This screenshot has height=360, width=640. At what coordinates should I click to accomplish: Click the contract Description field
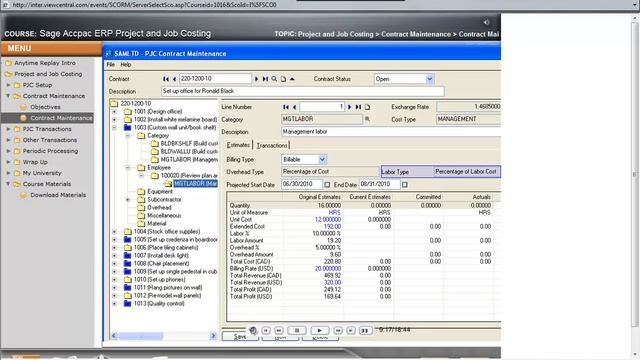[302, 91]
